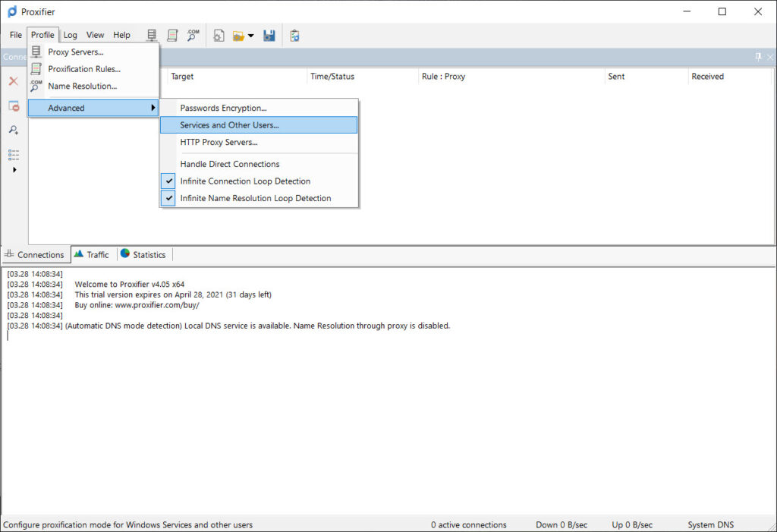Open the Proxy Servers toolbar icon
777x532 pixels.
point(152,35)
